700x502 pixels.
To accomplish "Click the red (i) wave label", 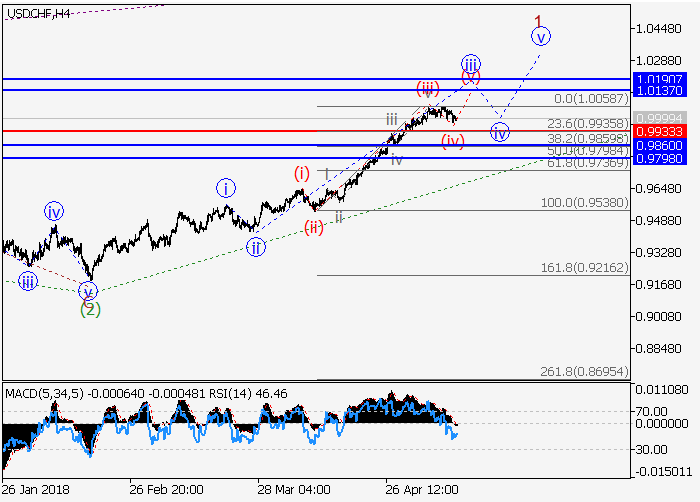I will pos(302,173).
